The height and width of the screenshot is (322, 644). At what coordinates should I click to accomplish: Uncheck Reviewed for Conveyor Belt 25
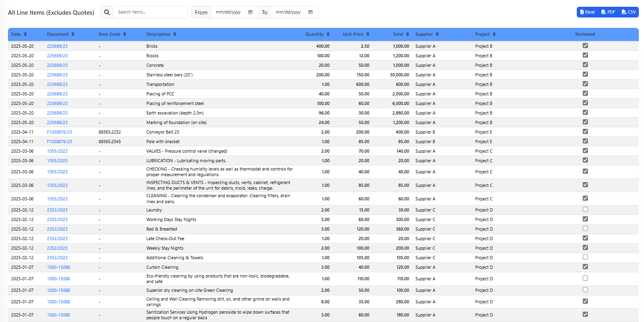tap(585, 132)
